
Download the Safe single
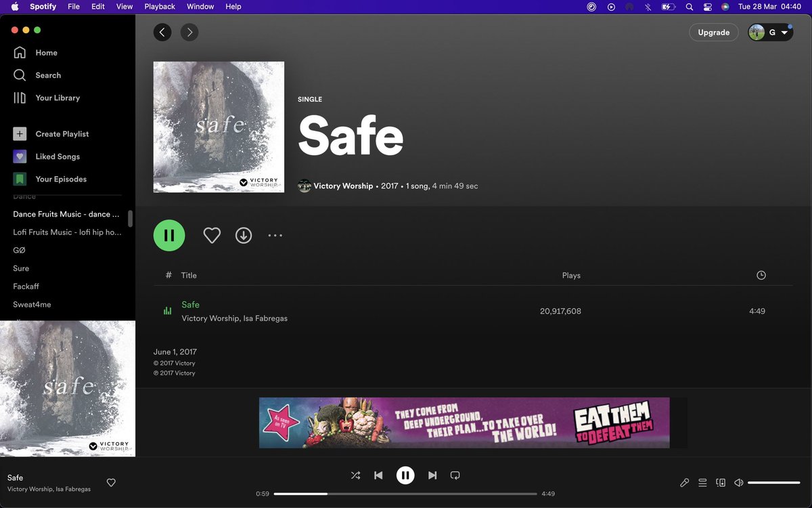point(244,235)
